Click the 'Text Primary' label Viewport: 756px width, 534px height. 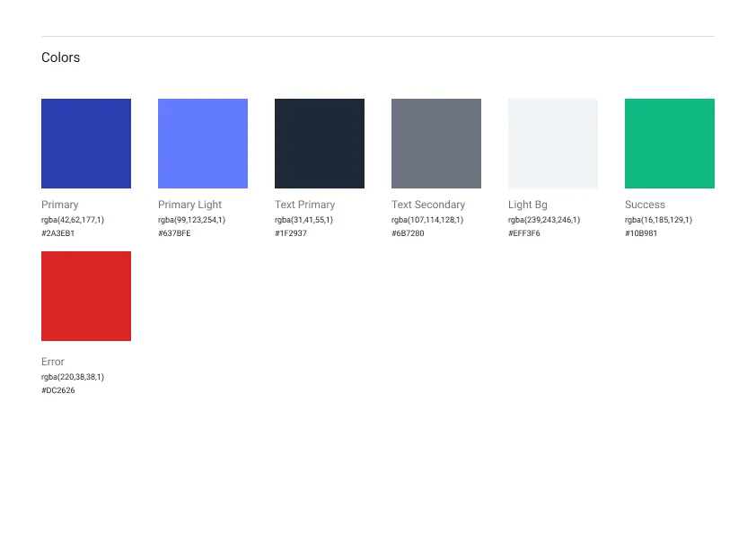(304, 205)
